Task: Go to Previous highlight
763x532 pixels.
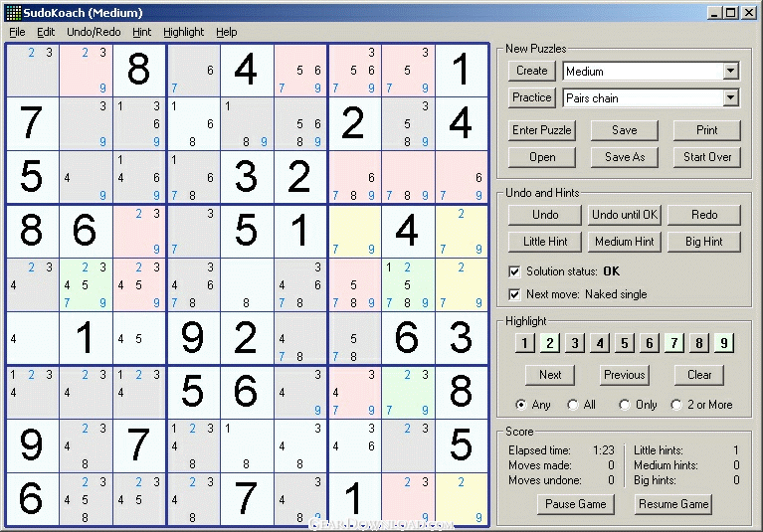Action: [625, 375]
